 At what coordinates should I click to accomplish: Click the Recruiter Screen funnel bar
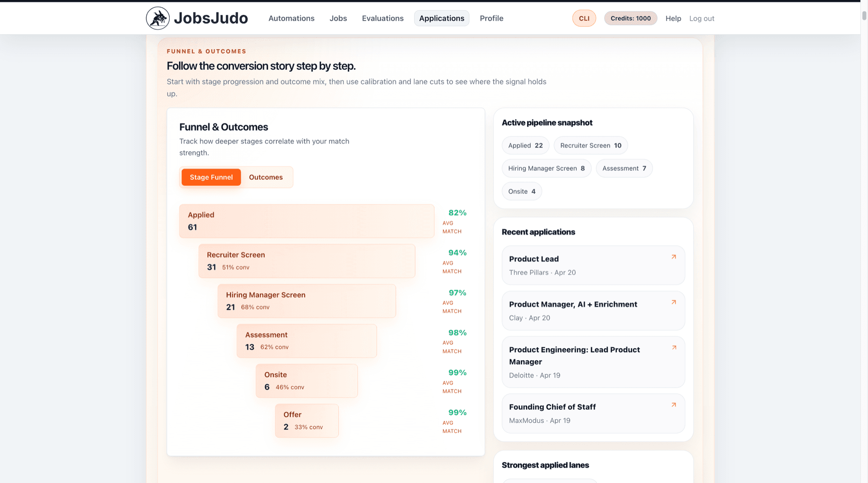tap(307, 261)
